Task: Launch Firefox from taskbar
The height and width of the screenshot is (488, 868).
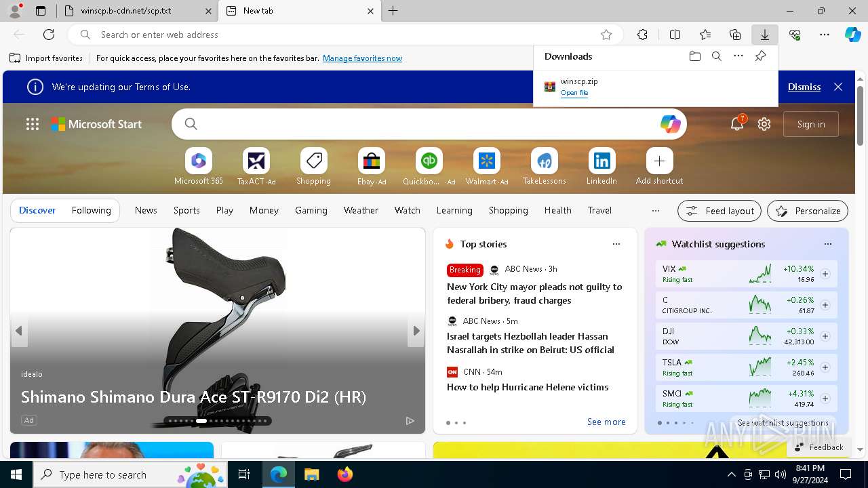Action: [345, 474]
